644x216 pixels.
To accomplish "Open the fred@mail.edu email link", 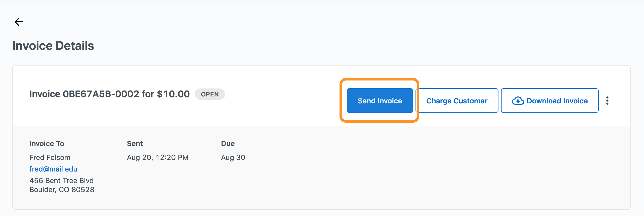I will (53, 169).
